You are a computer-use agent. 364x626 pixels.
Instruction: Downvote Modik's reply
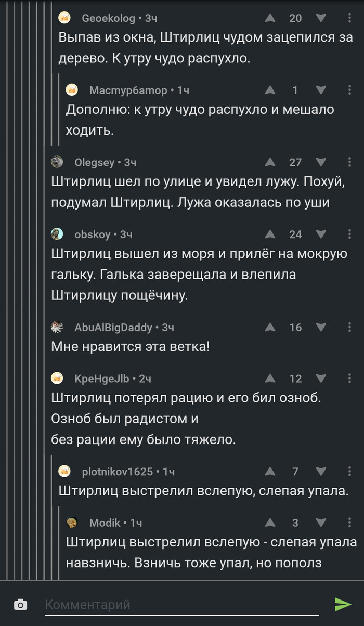[x=321, y=523]
